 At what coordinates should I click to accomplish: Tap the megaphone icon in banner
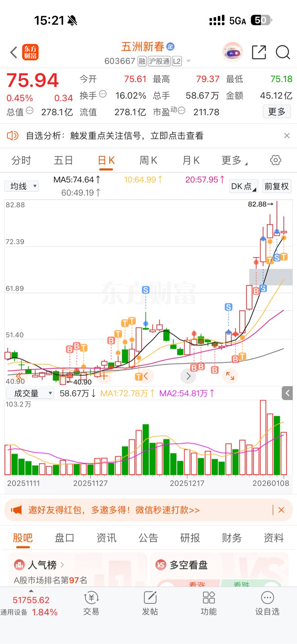click(16, 510)
